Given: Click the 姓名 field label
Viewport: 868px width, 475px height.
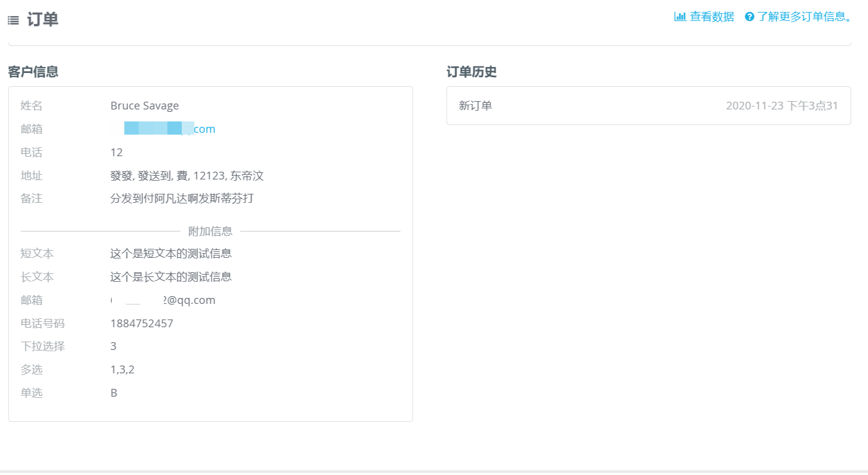Looking at the screenshot, I should pos(32,106).
